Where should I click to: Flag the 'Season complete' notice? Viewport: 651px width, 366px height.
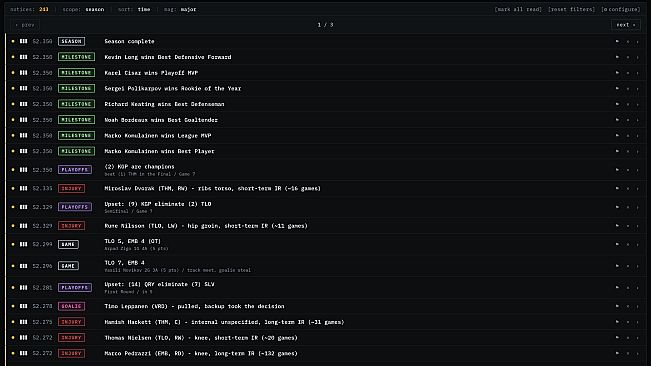pyautogui.click(x=617, y=41)
